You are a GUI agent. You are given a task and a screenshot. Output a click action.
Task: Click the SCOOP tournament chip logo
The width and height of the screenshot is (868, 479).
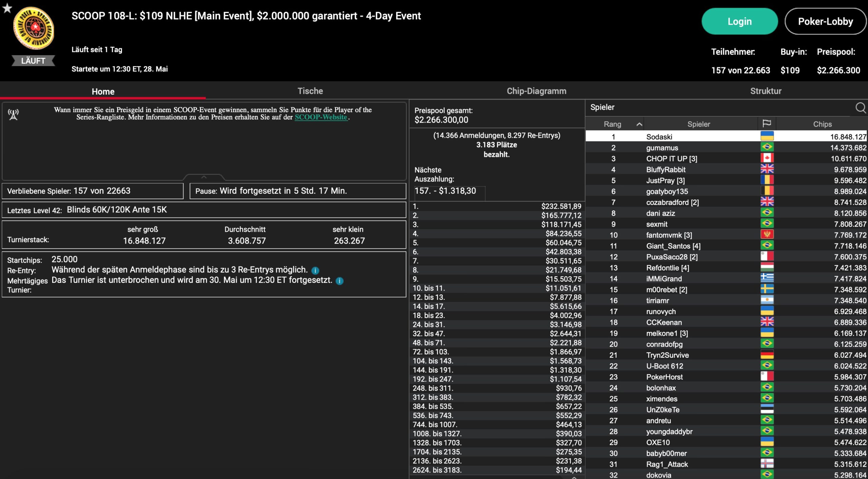tap(34, 28)
